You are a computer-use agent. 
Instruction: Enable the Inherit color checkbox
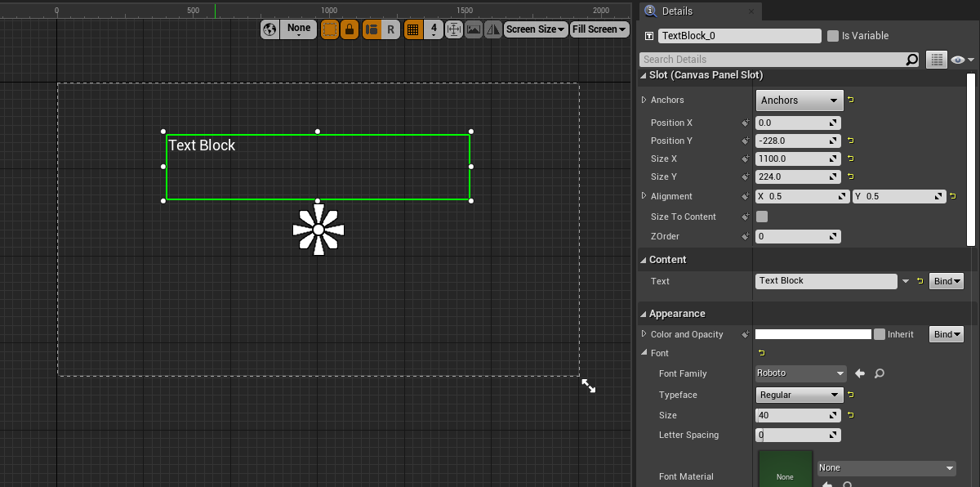click(x=880, y=334)
